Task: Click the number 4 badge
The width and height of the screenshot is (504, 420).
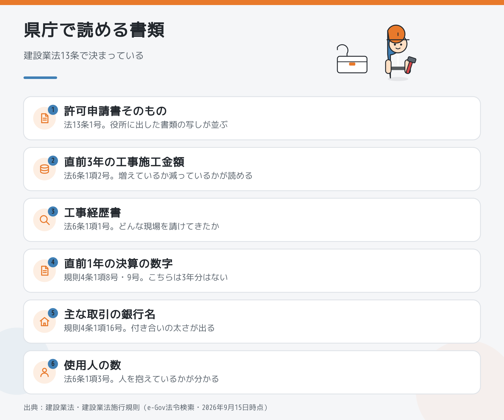Action: tap(53, 262)
